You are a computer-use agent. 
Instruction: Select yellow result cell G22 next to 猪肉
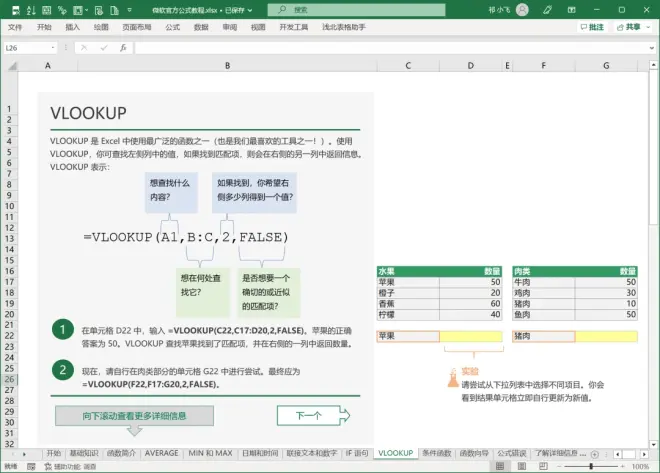point(607,336)
